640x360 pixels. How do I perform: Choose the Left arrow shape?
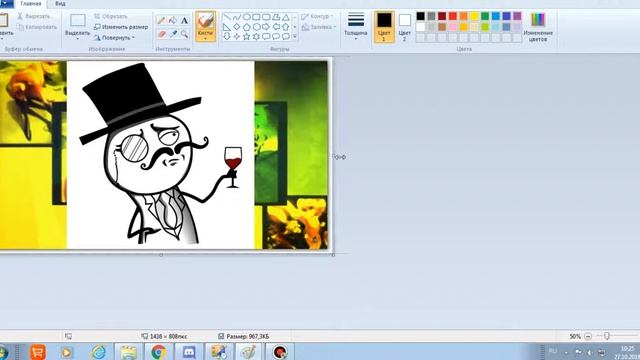click(x=276, y=27)
